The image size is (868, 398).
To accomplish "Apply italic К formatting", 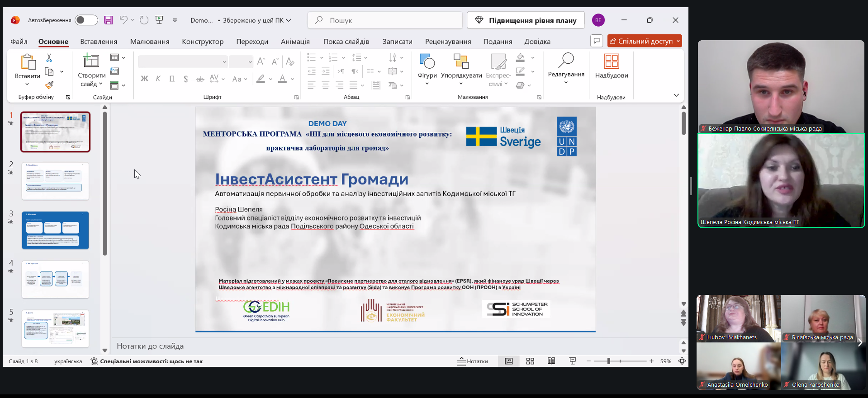I will (x=158, y=79).
